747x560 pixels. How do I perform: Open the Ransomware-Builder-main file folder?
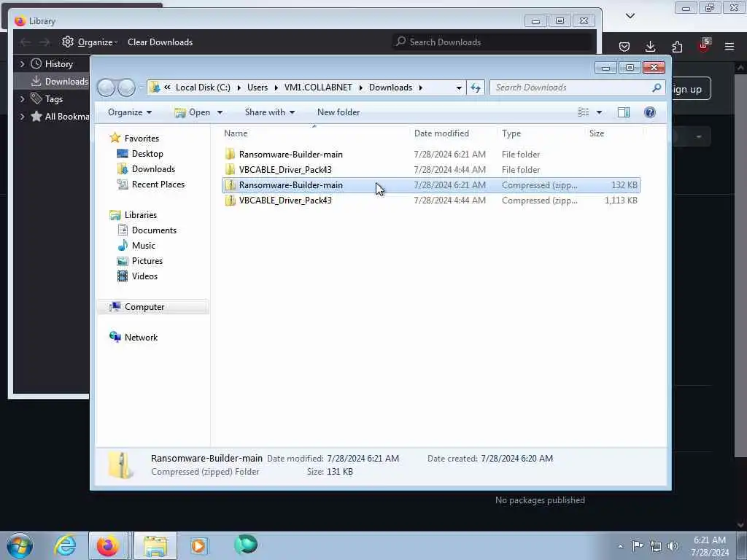pyautogui.click(x=290, y=155)
